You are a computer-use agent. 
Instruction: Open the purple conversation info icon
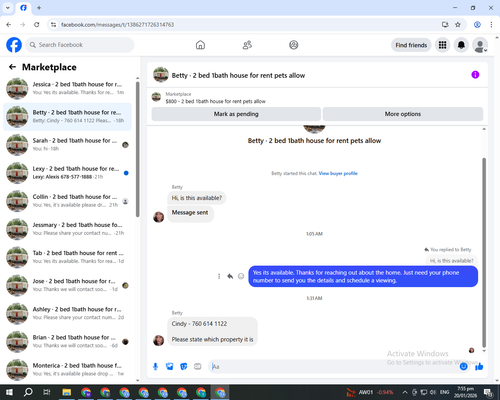pyautogui.click(x=475, y=75)
